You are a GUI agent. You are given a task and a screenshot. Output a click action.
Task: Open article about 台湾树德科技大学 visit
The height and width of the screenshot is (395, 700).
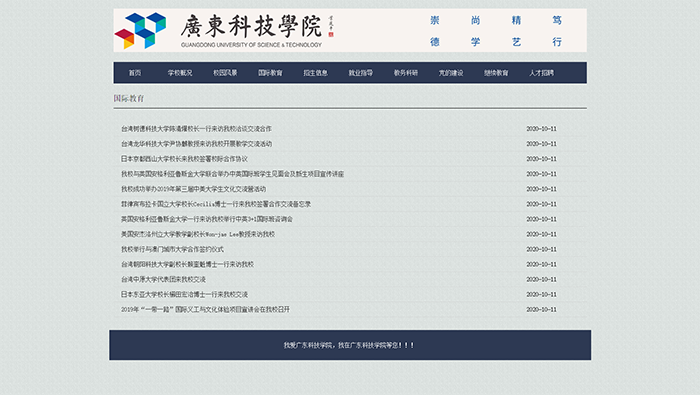click(x=196, y=129)
